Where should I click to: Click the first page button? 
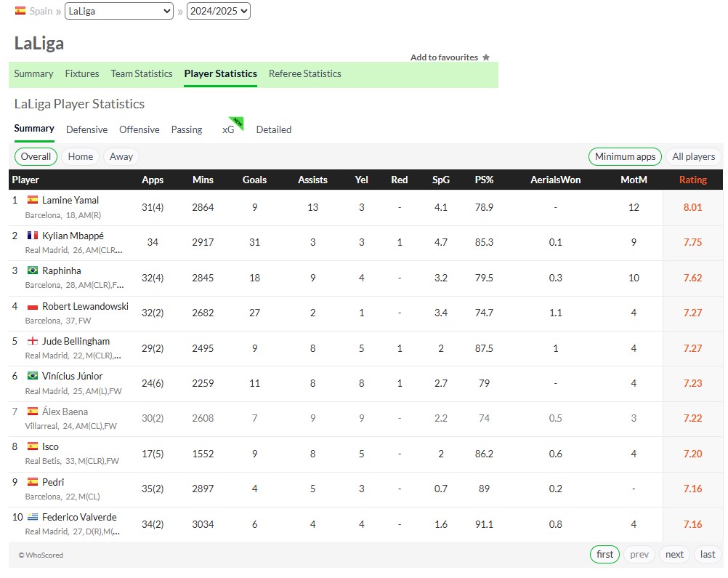pyautogui.click(x=604, y=554)
